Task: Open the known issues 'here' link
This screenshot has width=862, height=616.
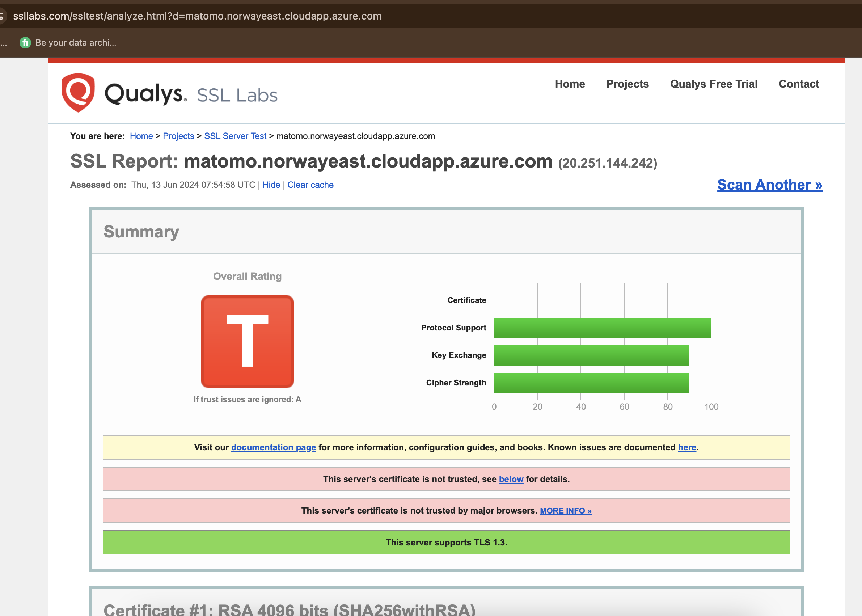Action: tap(687, 447)
